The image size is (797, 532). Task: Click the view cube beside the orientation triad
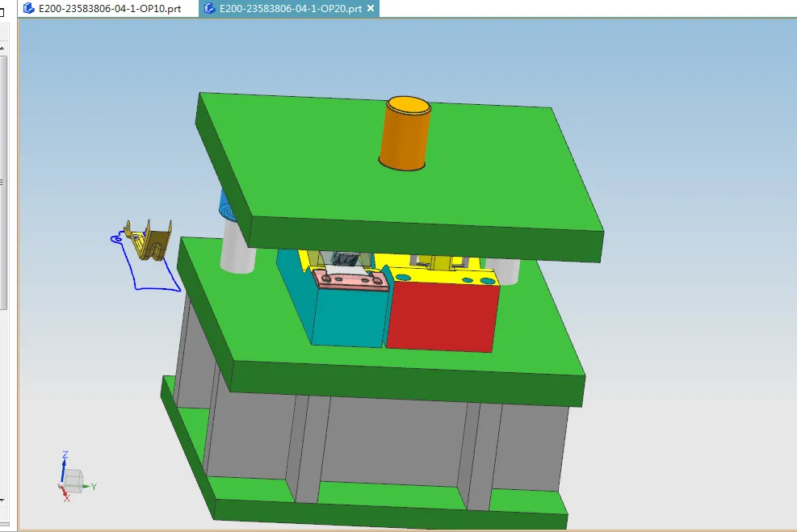tap(73, 480)
